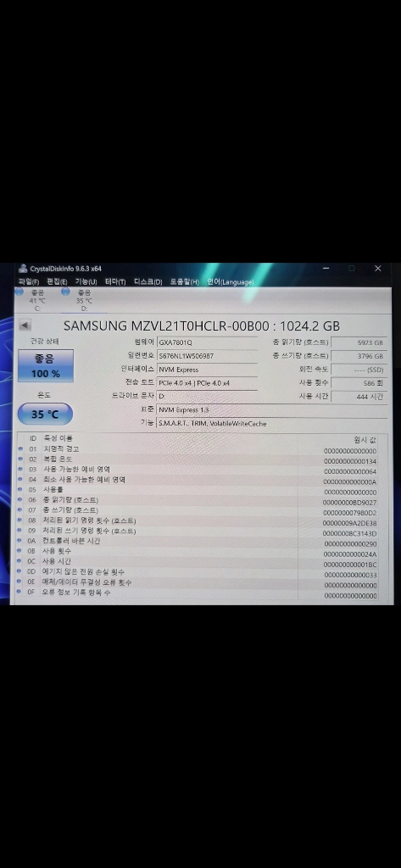Select row 0A 컨트롤러 바쁜 시간
The height and width of the screenshot is (868, 401).
tap(198, 542)
